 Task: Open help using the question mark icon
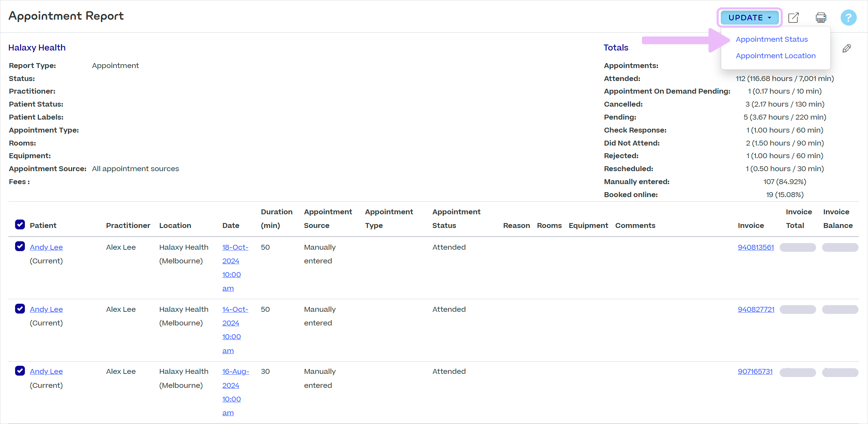click(848, 18)
